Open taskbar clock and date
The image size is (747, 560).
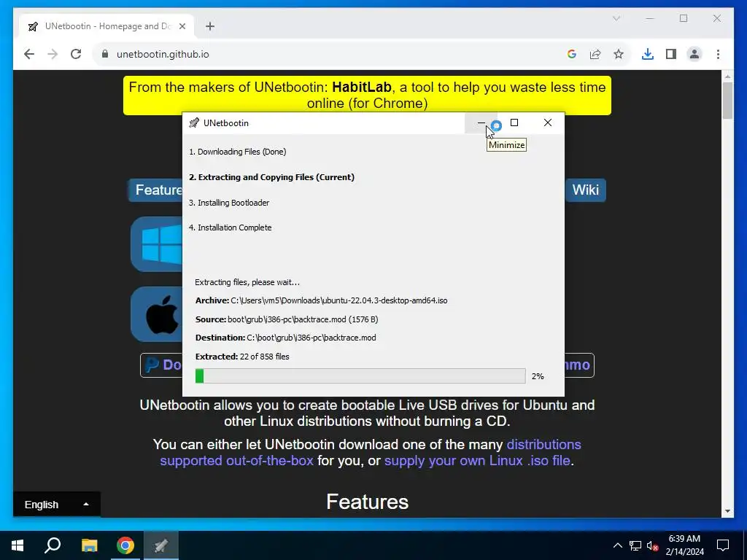click(x=684, y=545)
